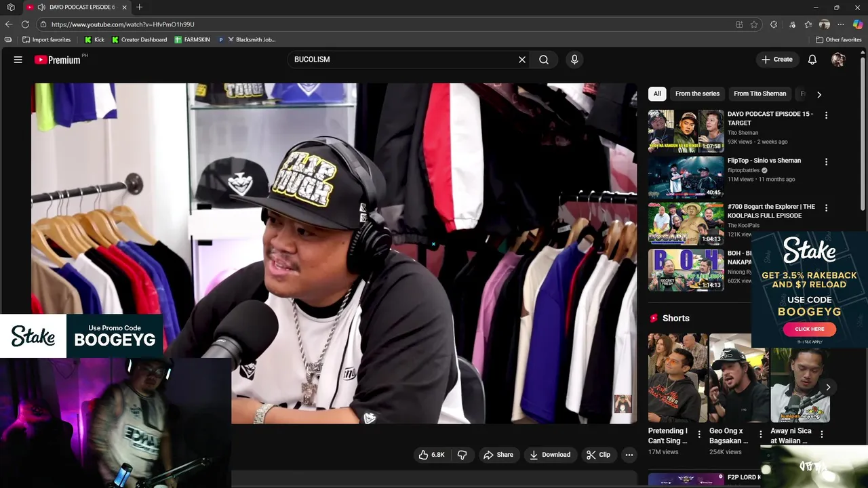Download this video
Viewport: 868px width, 488px height.
tap(550, 455)
